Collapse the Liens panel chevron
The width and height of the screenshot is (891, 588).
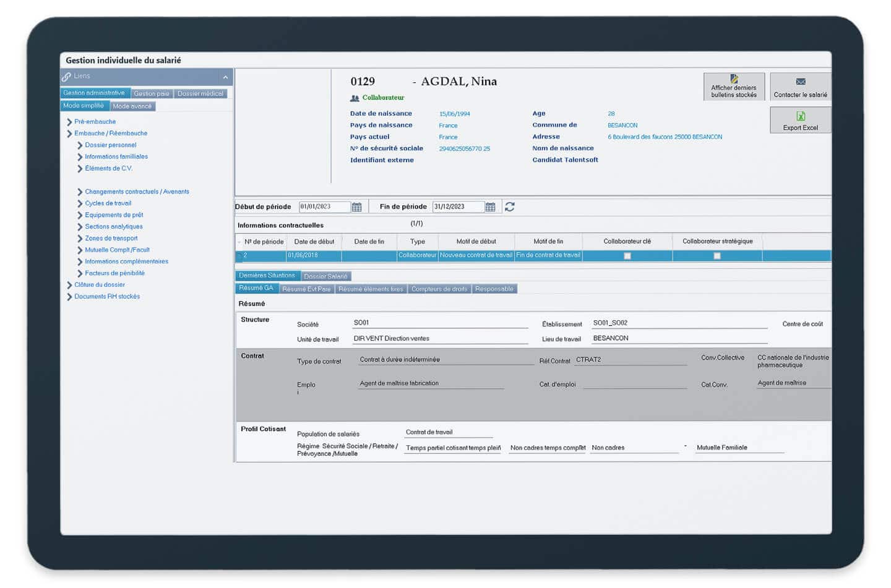coord(225,77)
